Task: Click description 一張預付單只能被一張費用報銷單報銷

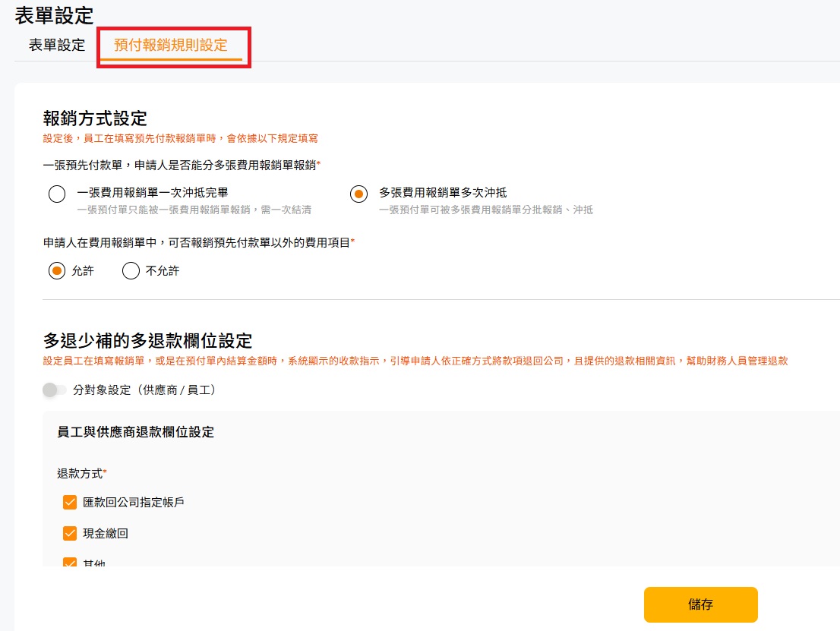Action: coord(194,210)
